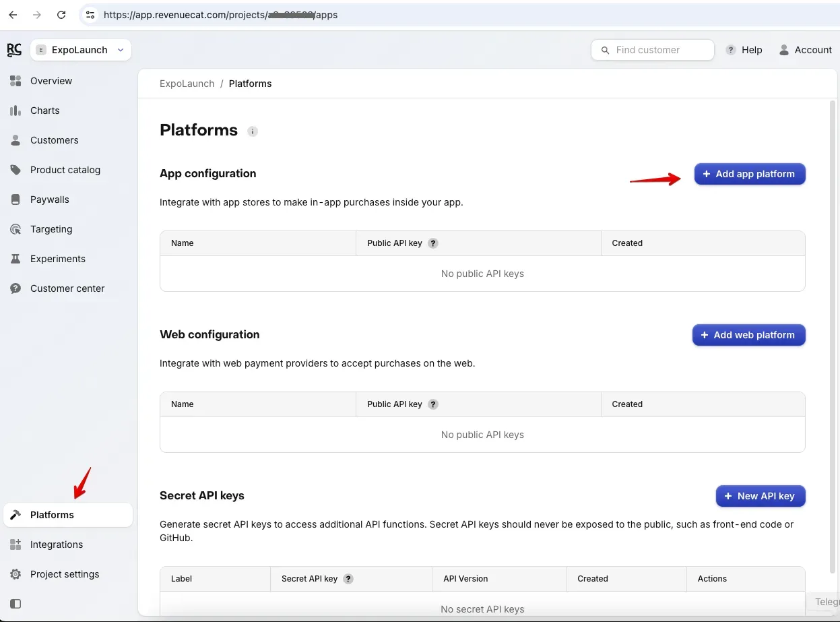840x622 pixels.
Task: Open the Charts menu item
Action: tap(68, 111)
